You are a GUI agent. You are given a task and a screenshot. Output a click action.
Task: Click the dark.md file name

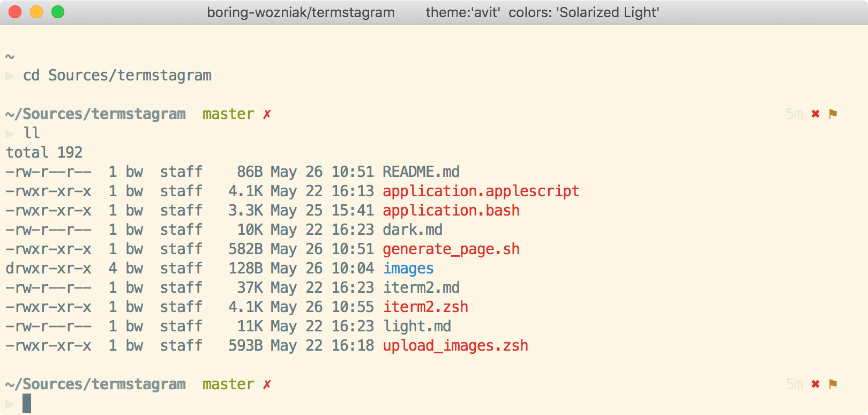click(413, 229)
